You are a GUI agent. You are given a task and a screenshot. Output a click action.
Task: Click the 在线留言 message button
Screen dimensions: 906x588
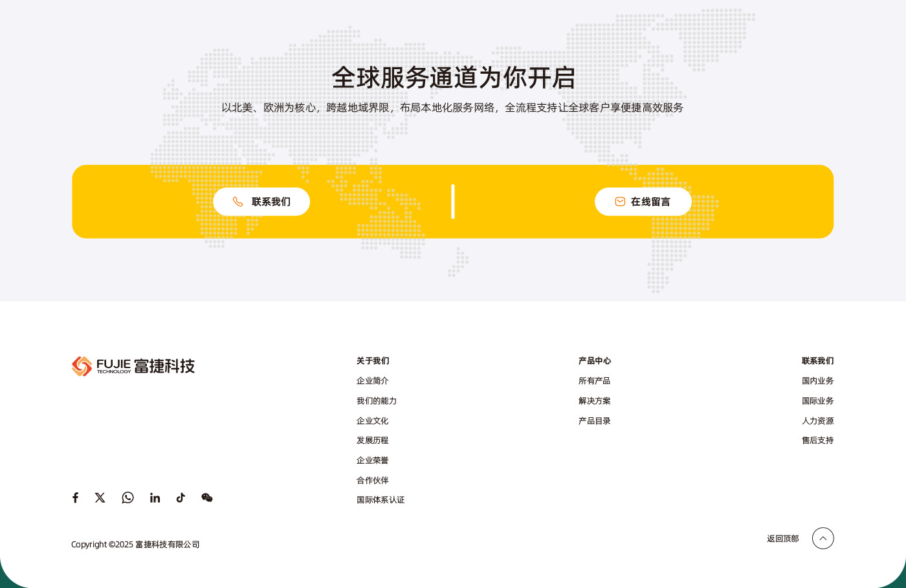[x=643, y=201]
